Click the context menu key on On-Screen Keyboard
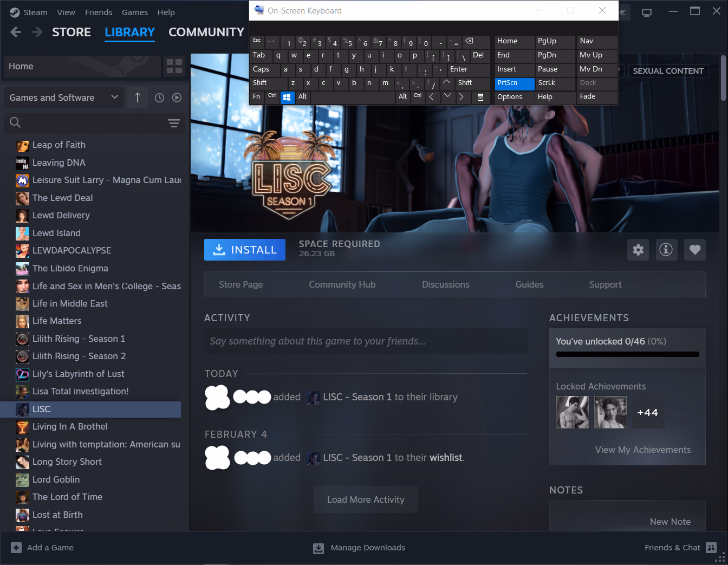 480,98
